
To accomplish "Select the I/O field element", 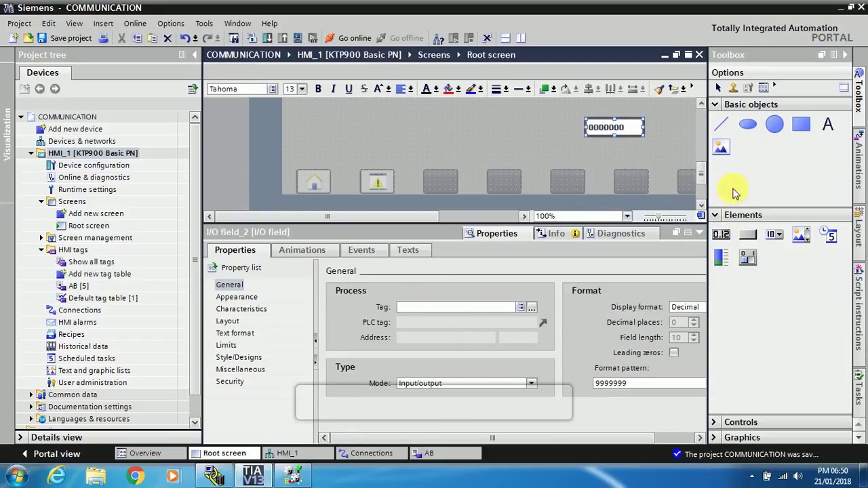I will coord(721,235).
